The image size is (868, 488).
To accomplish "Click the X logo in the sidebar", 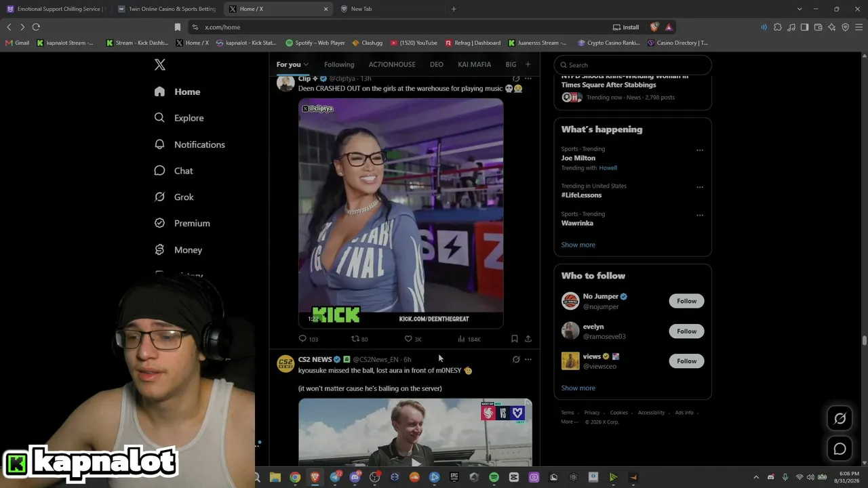I will click(x=160, y=64).
